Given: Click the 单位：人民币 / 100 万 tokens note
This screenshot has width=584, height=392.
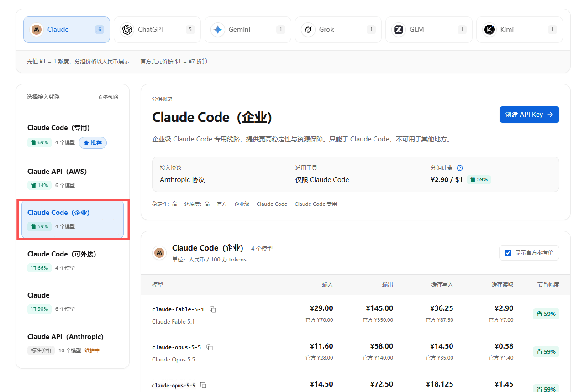Looking at the screenshot, I should pos(209,260).
